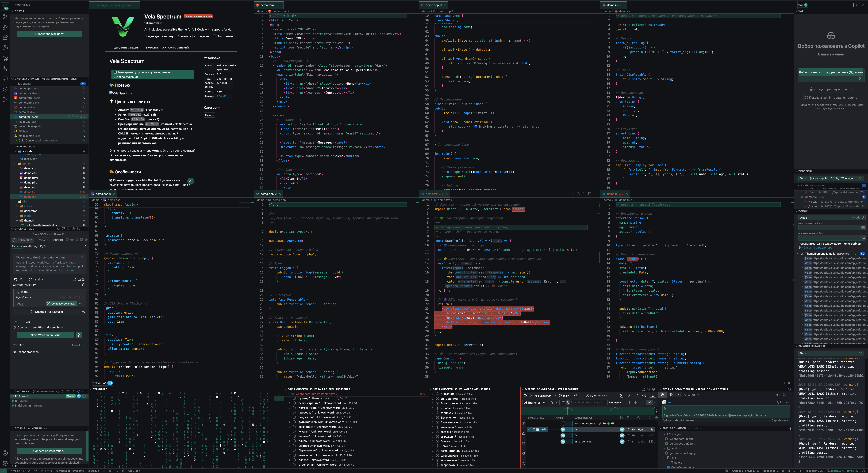868x473 pixels.
Task: Open the Extensions view in activity bar
Action: [x=5, y=37]
